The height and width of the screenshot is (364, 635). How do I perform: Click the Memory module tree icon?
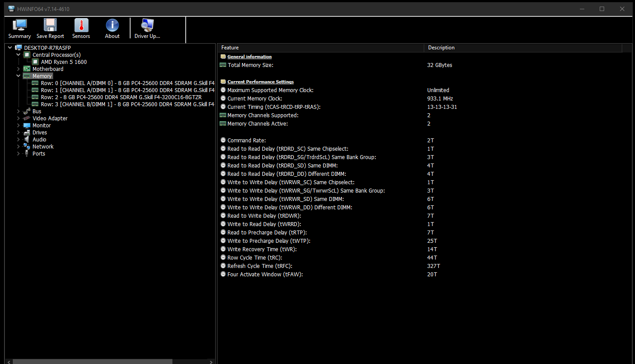pos(27,76)
